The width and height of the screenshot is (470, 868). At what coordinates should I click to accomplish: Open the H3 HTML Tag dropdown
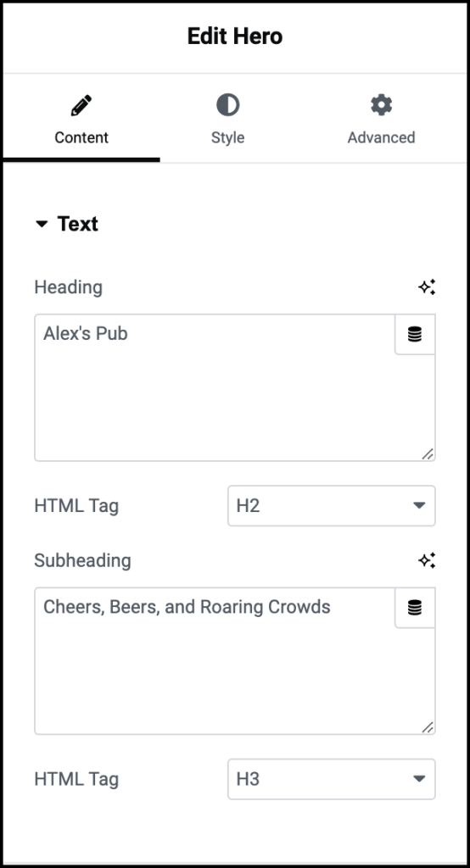coord(332,779)
